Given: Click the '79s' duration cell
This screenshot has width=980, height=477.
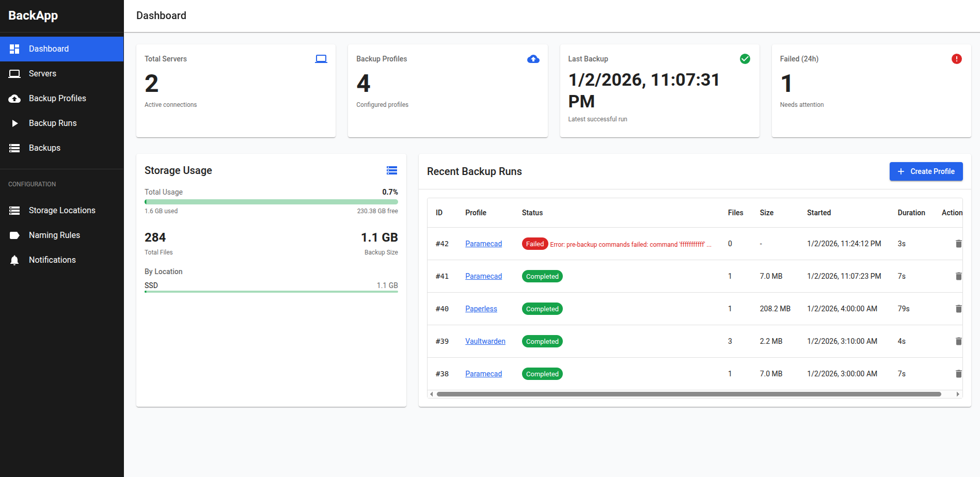Looking at the screenshot, I should tap(904, 309).
